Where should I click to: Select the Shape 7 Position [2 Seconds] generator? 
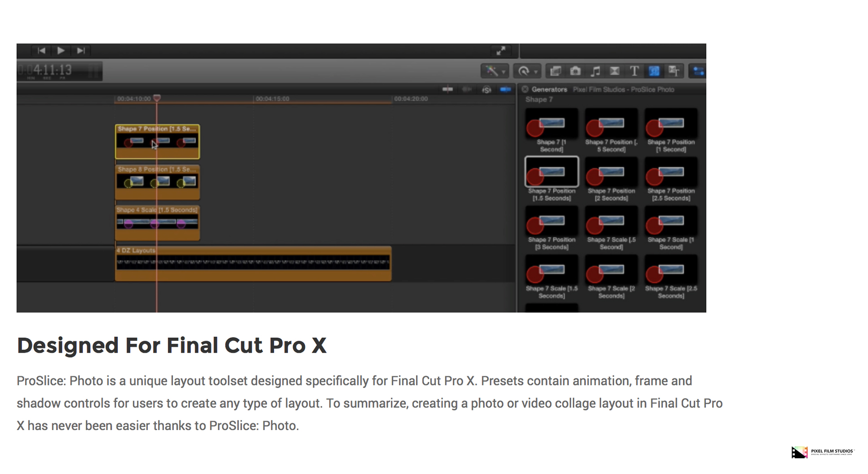pos(611,179)
